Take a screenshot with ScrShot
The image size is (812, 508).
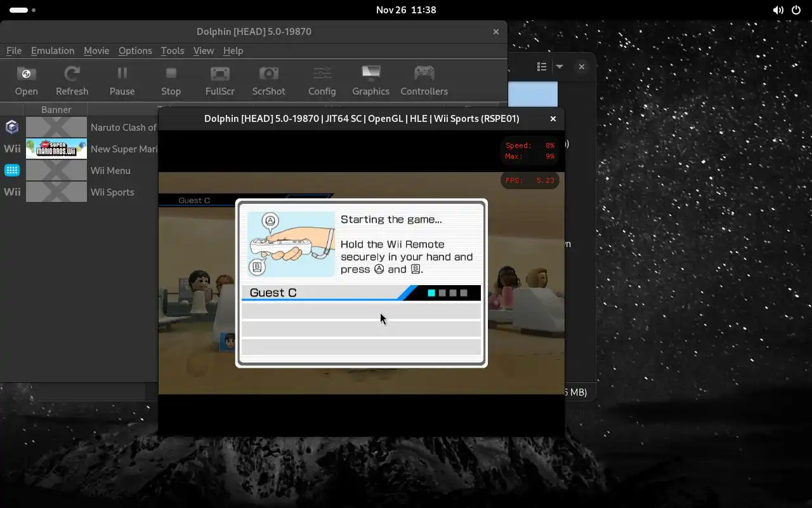pos(268,81)
